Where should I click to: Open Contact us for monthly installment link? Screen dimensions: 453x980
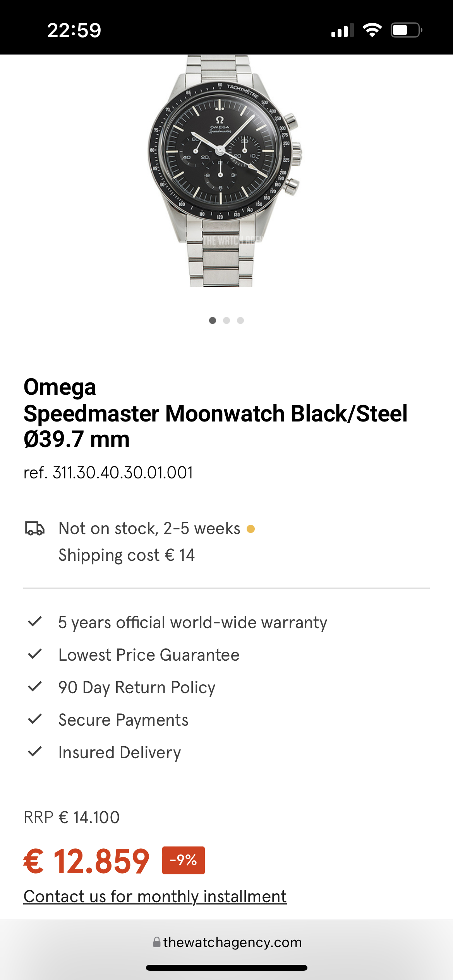155,896
